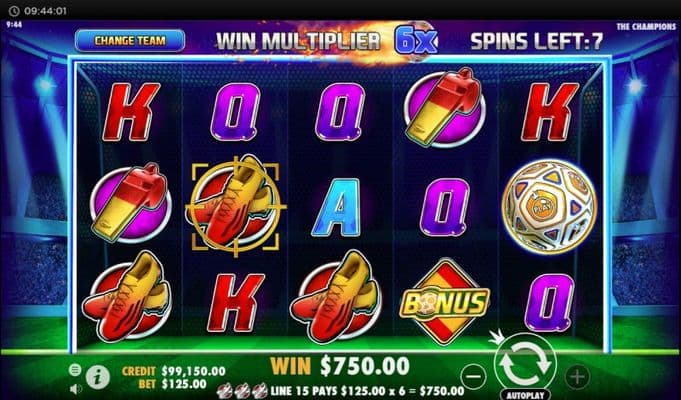Increase bet with the plus button

(x=577, y=376)
